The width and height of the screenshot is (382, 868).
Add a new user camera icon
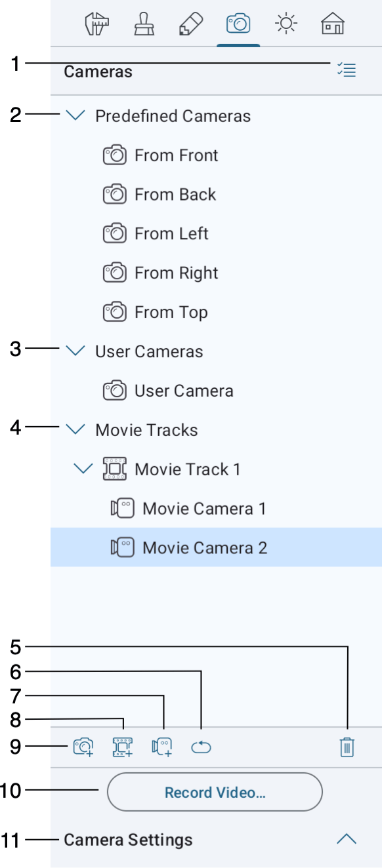pos(83,747)
